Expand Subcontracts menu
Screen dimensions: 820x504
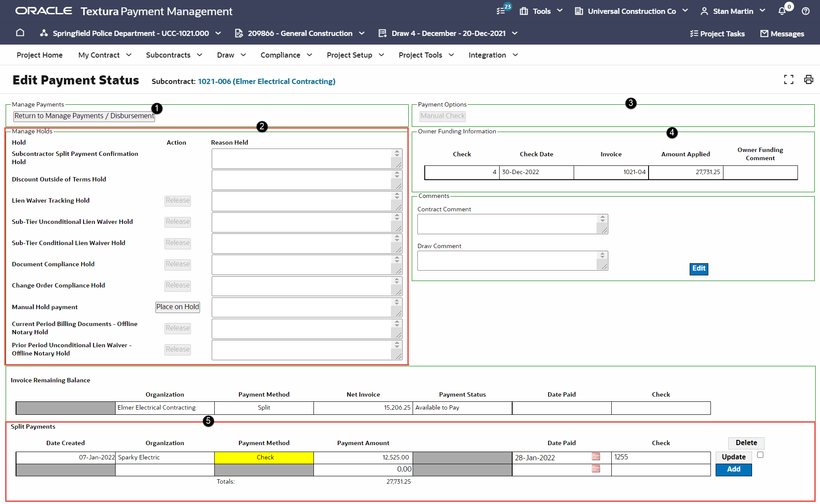point(174,55)
